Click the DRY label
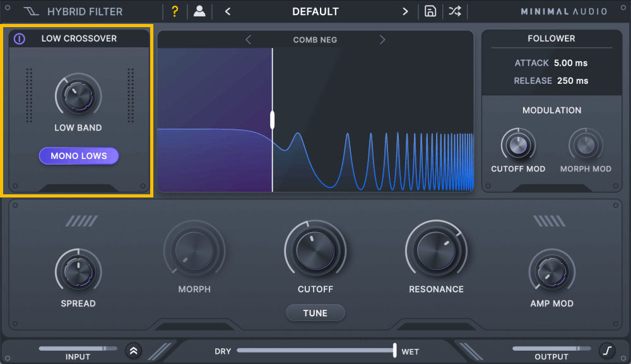This screenshot has height=364, width=631. click(223, 351)
